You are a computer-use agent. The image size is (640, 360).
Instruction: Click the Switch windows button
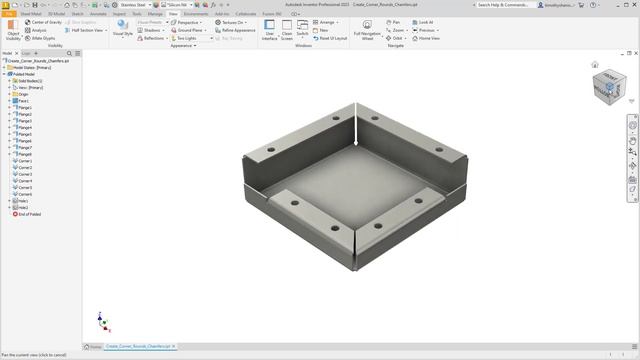pyautogui.click(x=302, y=29)
